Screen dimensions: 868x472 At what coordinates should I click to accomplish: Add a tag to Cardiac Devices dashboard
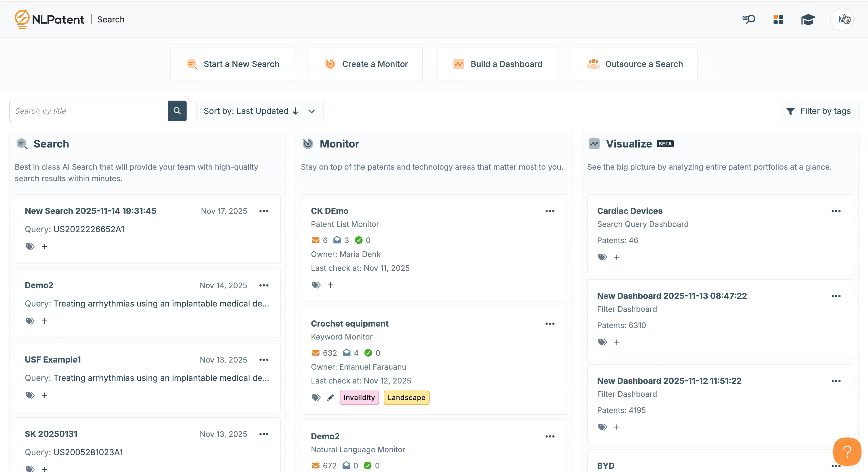[x=617, y=257]
